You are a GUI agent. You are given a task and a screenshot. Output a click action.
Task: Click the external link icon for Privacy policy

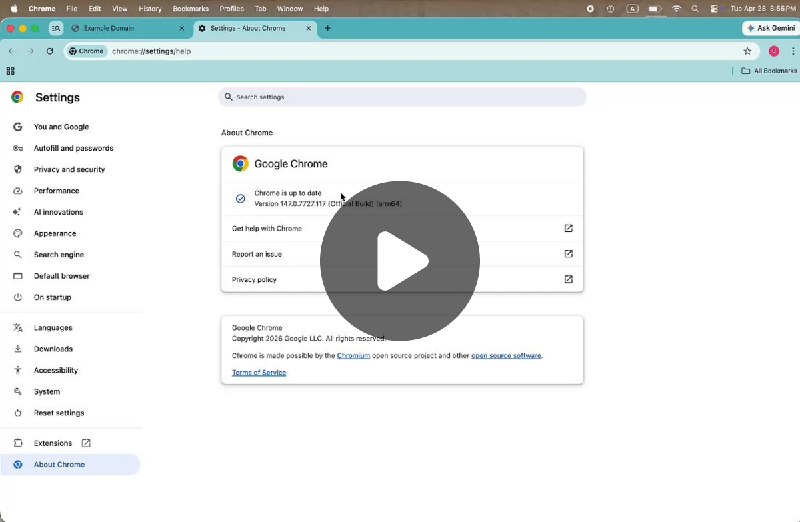568,279
